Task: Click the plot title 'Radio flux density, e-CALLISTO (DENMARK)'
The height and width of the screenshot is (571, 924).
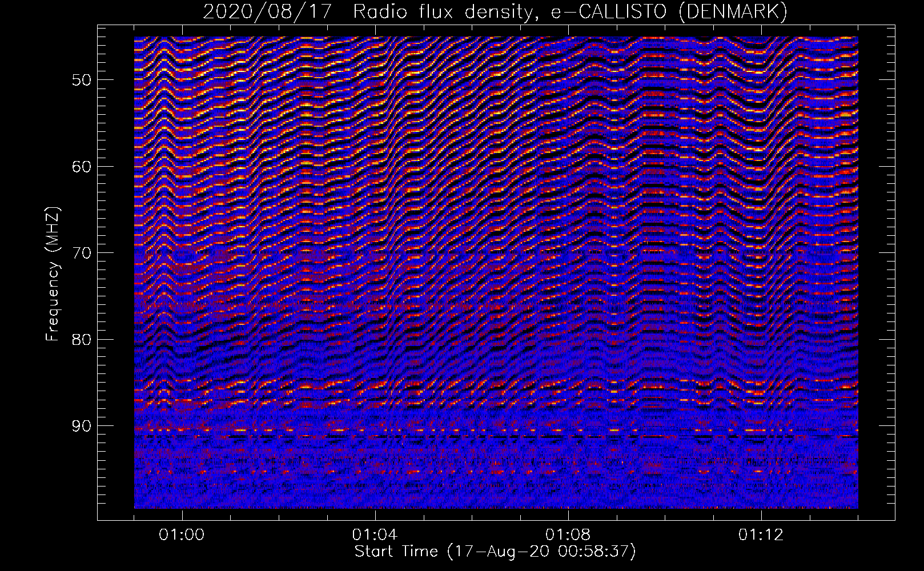Action: tap(570, 11)
